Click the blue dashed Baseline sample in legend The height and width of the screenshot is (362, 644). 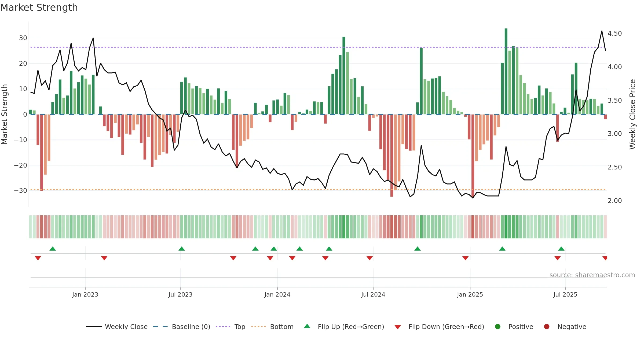pyautogui.click(x=160, y=327)
